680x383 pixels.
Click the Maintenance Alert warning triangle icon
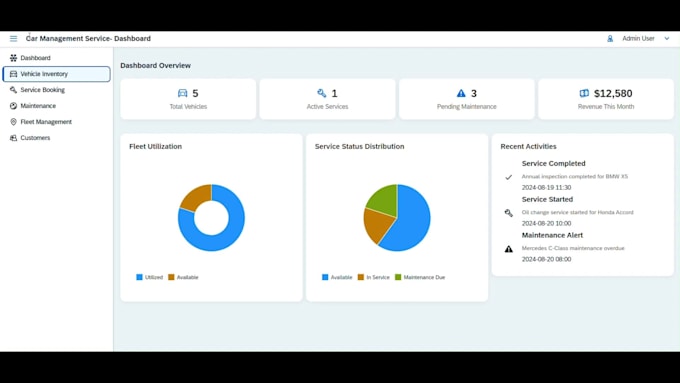[509, 249]
